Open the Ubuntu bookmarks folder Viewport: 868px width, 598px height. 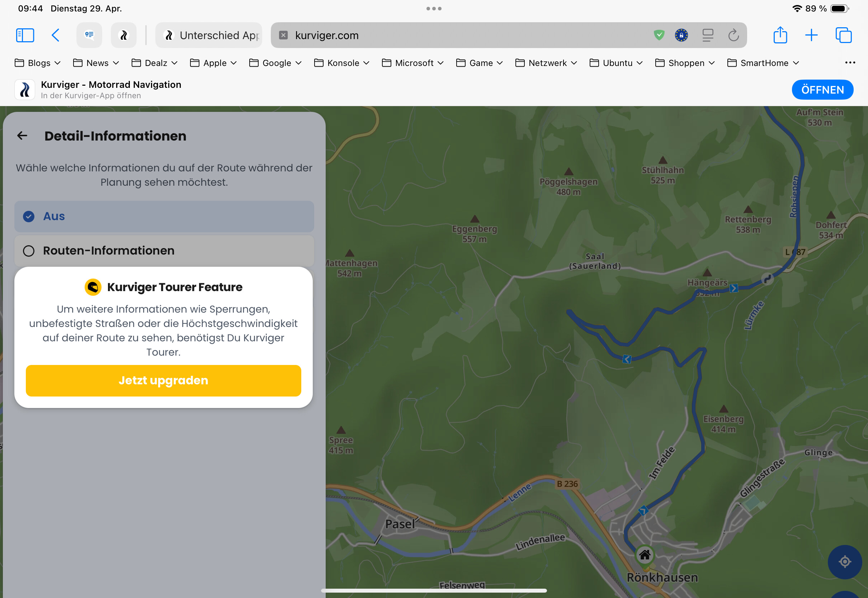click(616, 63)
